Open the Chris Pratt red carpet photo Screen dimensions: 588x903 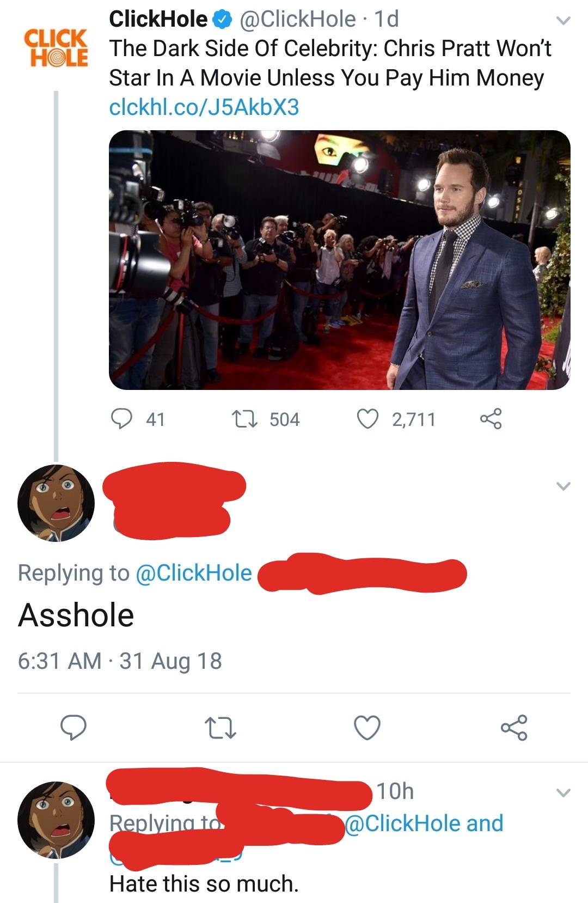coord(339,260)
